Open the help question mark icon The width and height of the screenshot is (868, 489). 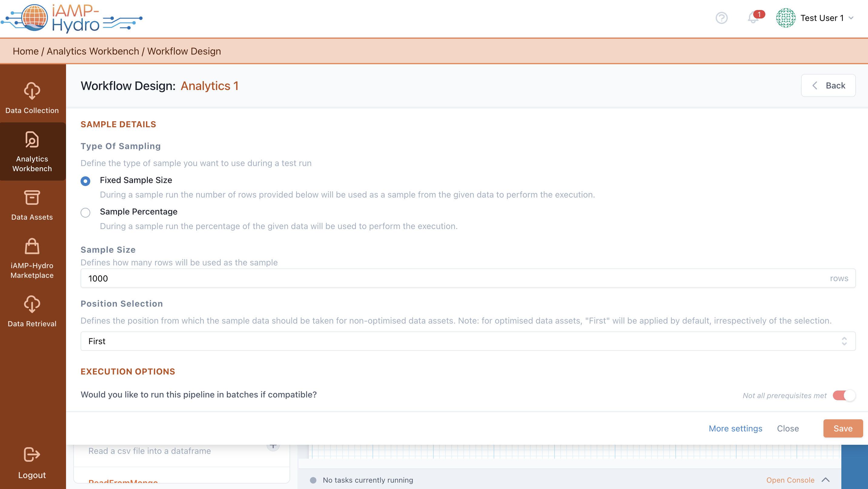click(721, 18)
